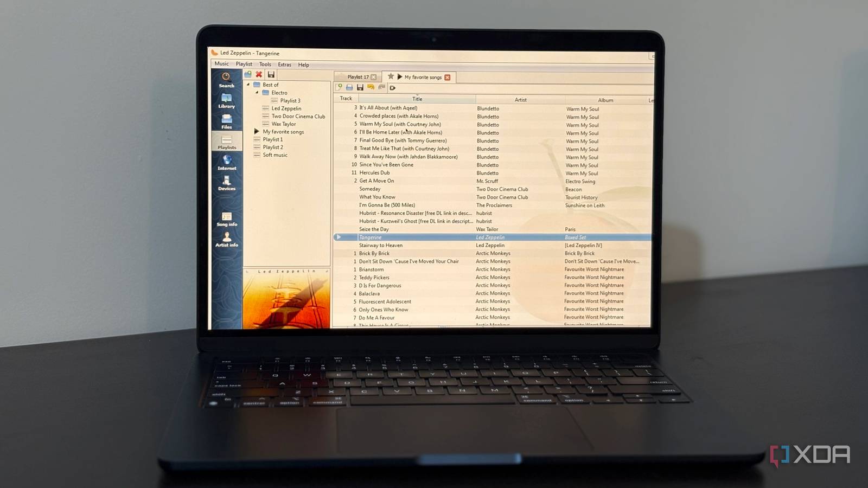Select the Soft music playlist
This screenshot has width=868, height=488.
click(x=275, y=155)
